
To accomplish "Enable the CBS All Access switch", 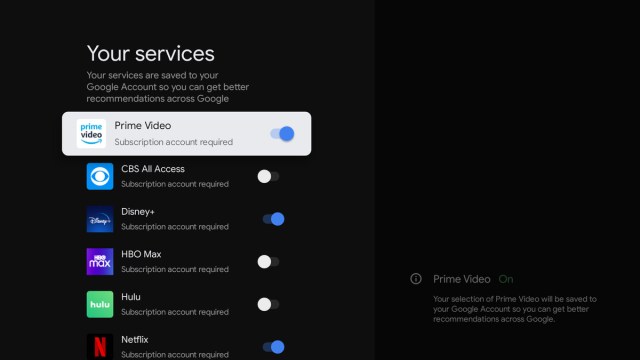I will [268, 176].
